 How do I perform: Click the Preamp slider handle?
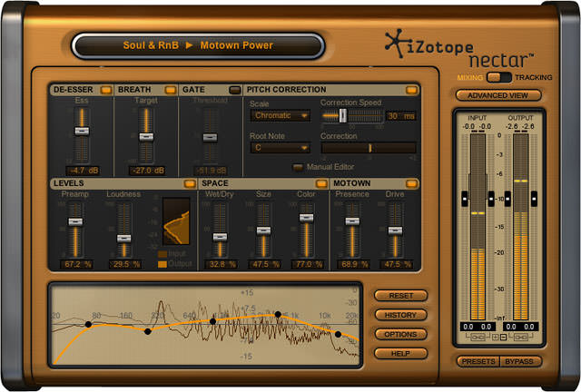pos(75,221)
